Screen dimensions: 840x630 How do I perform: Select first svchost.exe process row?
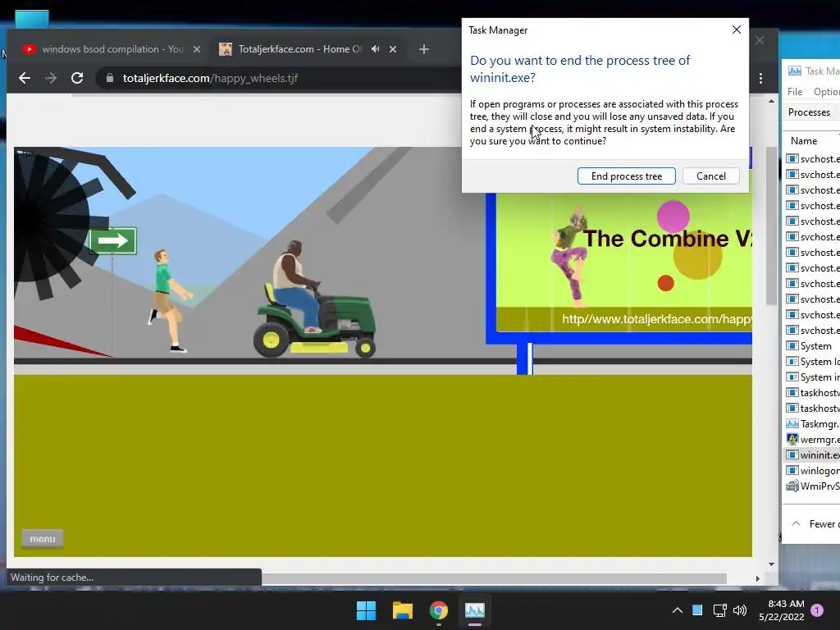[812, 158]
